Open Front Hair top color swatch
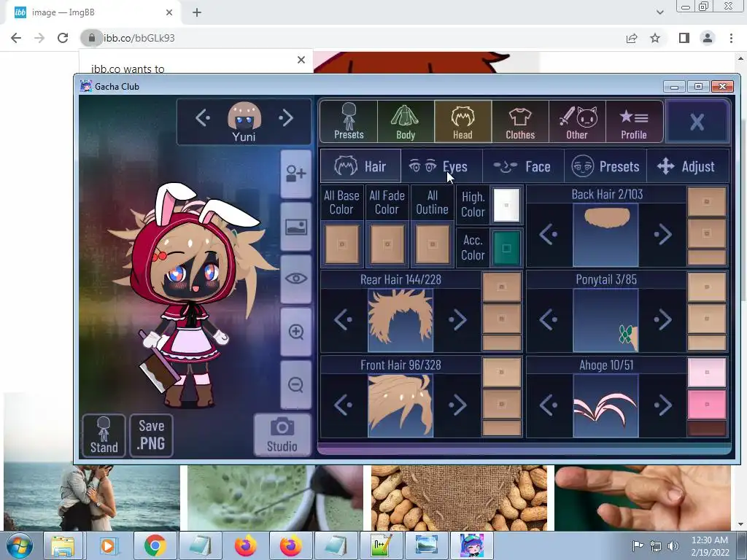The width and height of the screenshot is (747, 560). pos(501,373)
